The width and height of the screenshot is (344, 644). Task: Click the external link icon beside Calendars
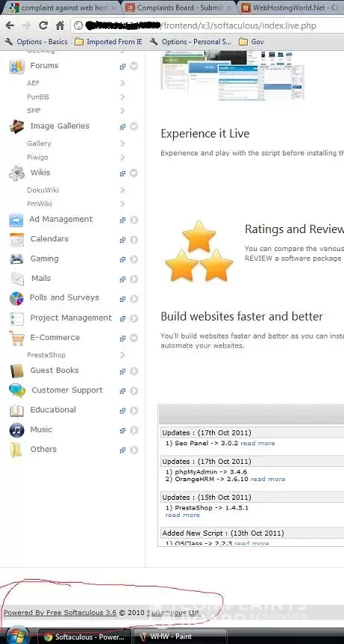tap(122, 240)
